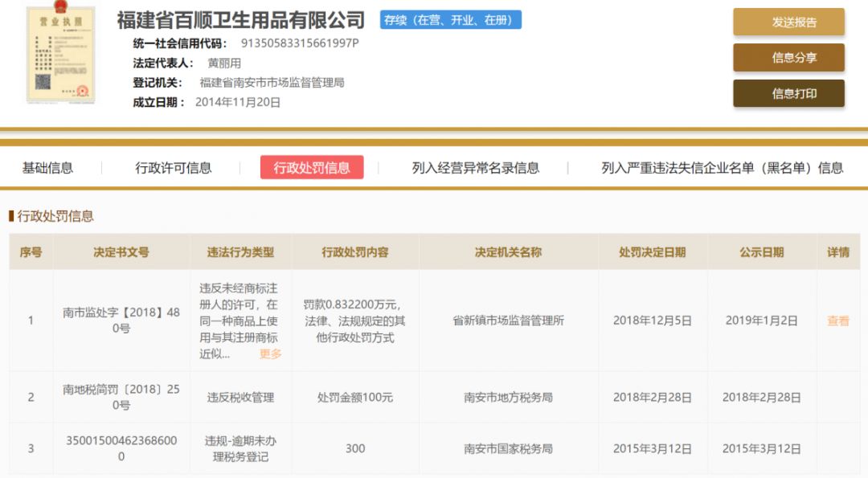Expand violation text with 更多 link
The image size is (868, 478).
[270, 353]
